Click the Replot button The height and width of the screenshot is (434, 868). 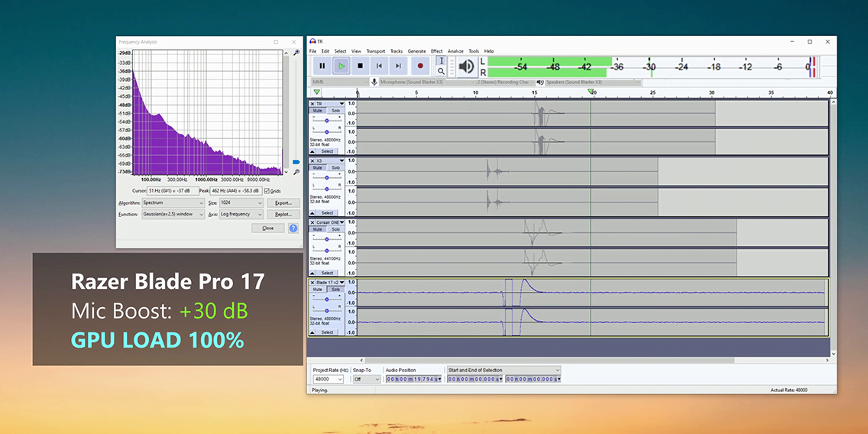pyautogui.click(x=283, y=214)
